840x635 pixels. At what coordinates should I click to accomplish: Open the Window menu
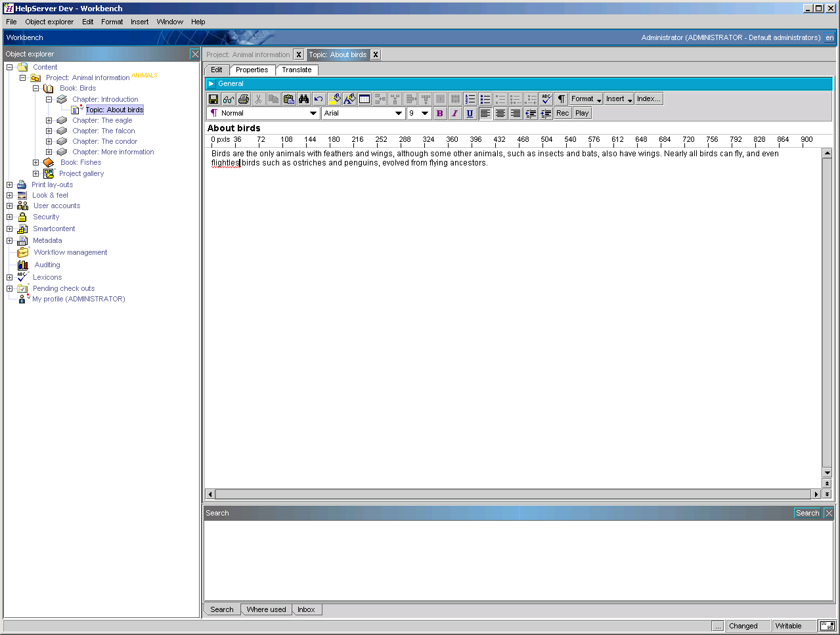click(x=170, y=22)
